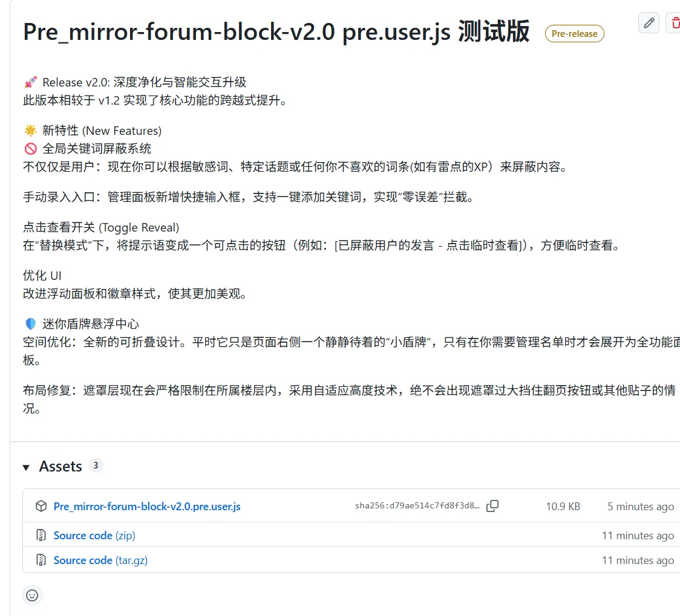Copy the sha256 hash with copy icon

(x=492, y=506)
